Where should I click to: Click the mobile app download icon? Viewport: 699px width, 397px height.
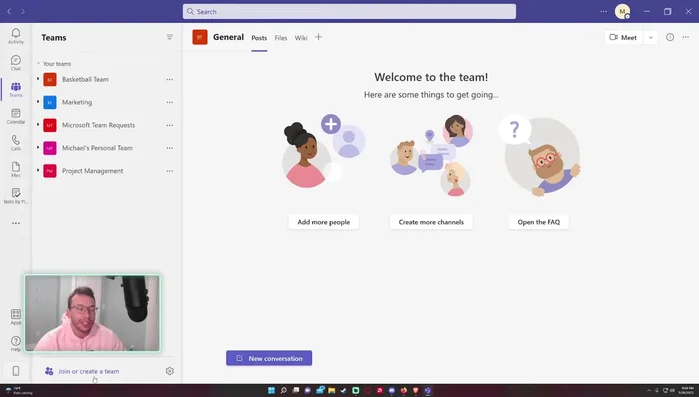pyautogui.click(x=16, y=371)
